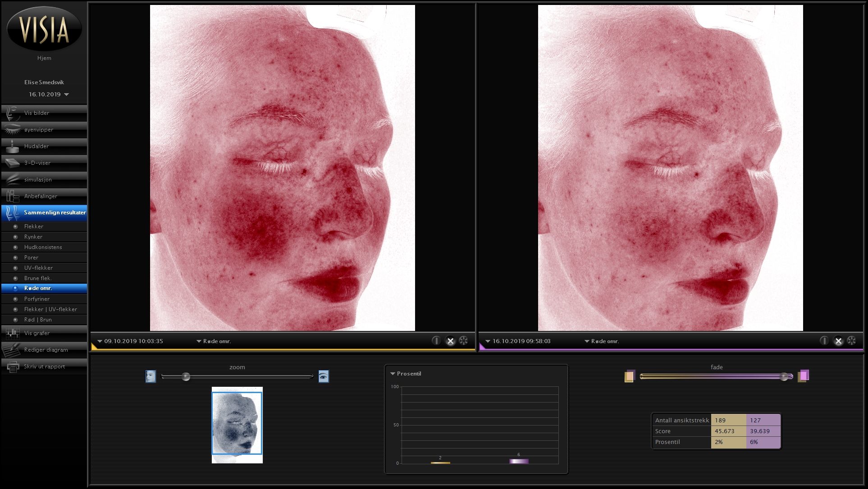Open left panel Røde omr. dropdown

tap(214, 341)
